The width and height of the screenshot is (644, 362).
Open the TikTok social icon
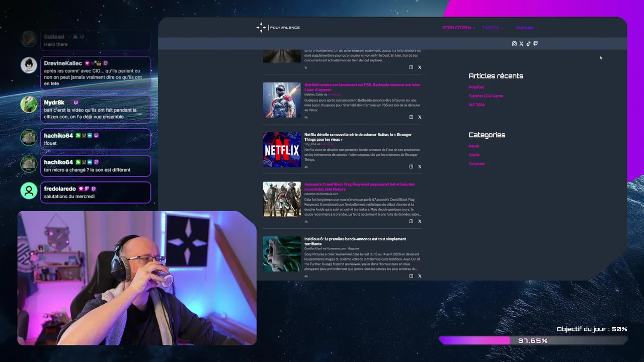pos(528,44)
